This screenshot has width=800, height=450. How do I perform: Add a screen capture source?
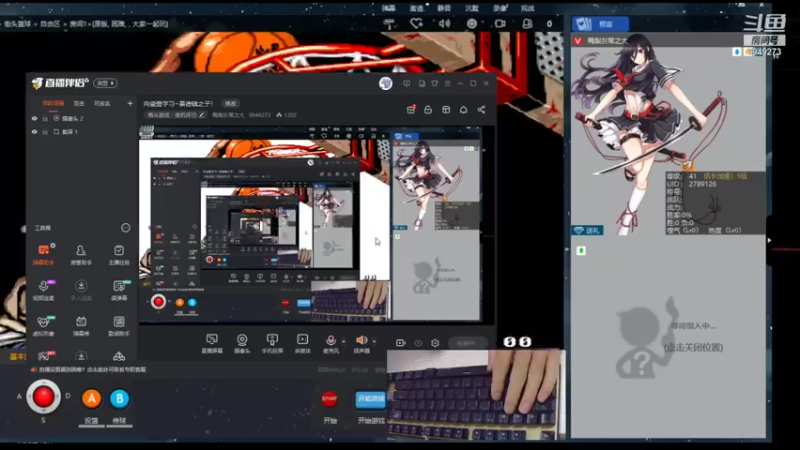[x=212, y=343]
